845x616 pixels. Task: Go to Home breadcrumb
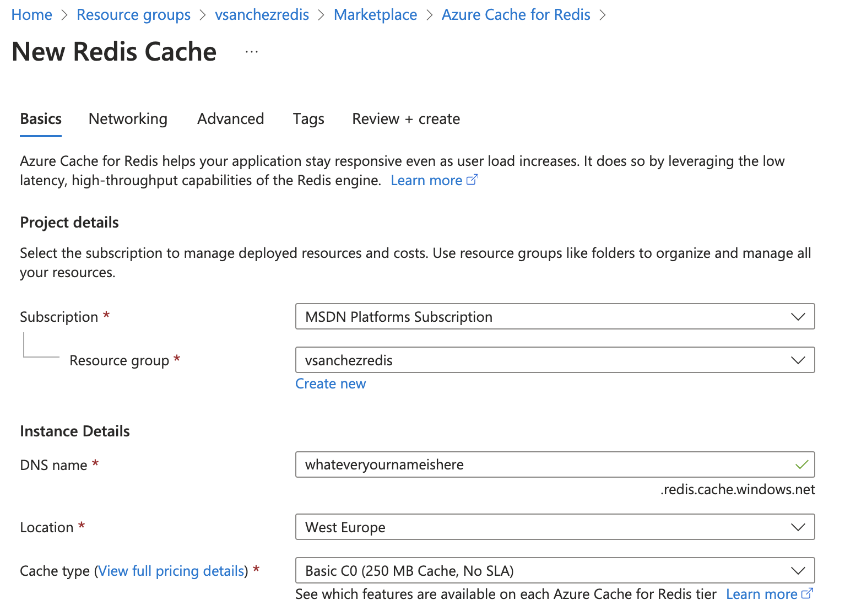(x=32, y=15)
